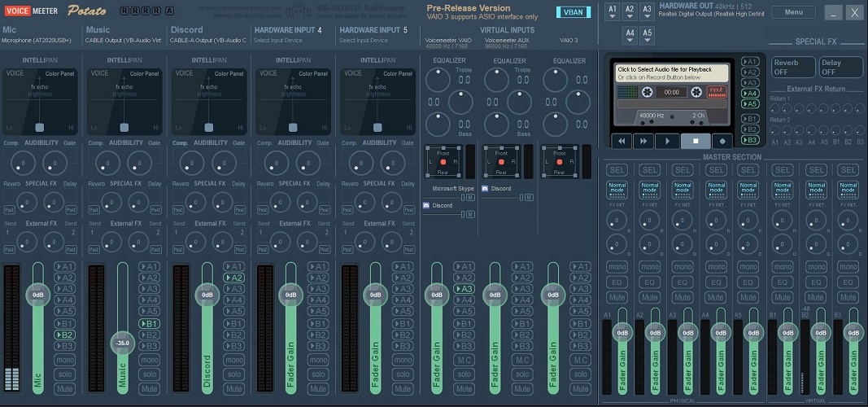Image resolution: width=868 pixels, height=407 pixels.
Task: Click the cassette input indicator icon
Action: [x=716, y=91]
